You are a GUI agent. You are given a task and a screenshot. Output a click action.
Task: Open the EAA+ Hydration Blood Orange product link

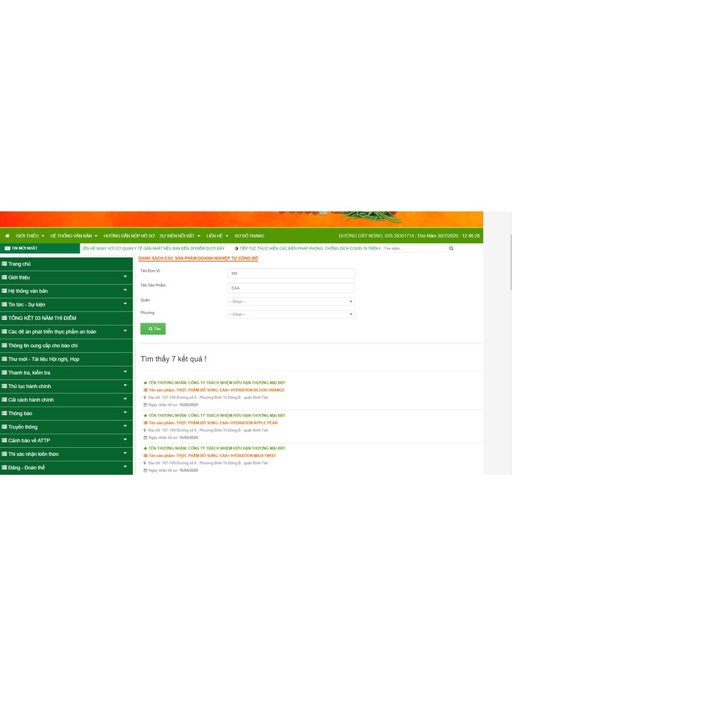(x=216, y=390)
